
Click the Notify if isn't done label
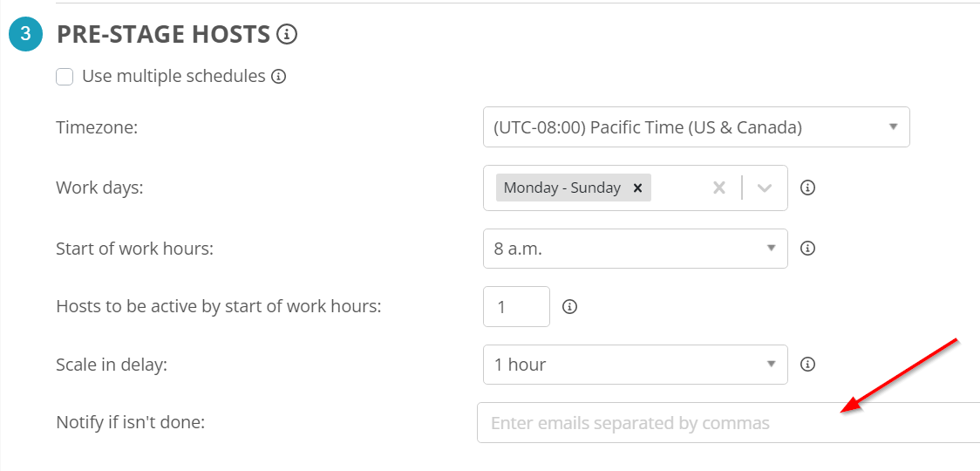(x=130, y=423)
